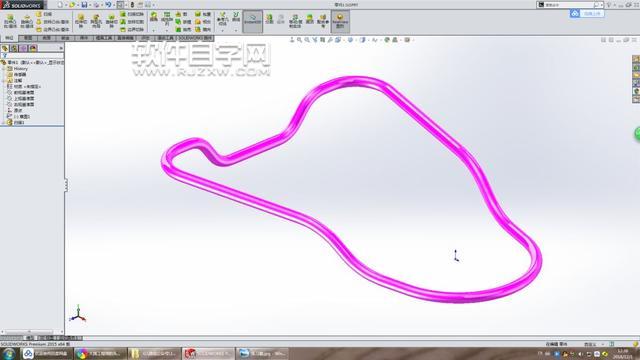Screen dimensions: 640x360
Task: Open dropdown arrow beside Undo icon
Action: coord(114,5)
